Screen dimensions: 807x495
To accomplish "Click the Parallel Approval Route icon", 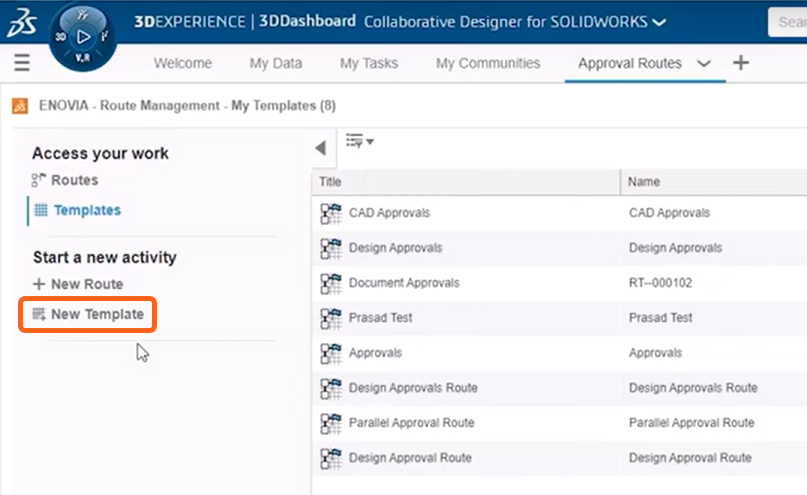I will tap(331, 423).
